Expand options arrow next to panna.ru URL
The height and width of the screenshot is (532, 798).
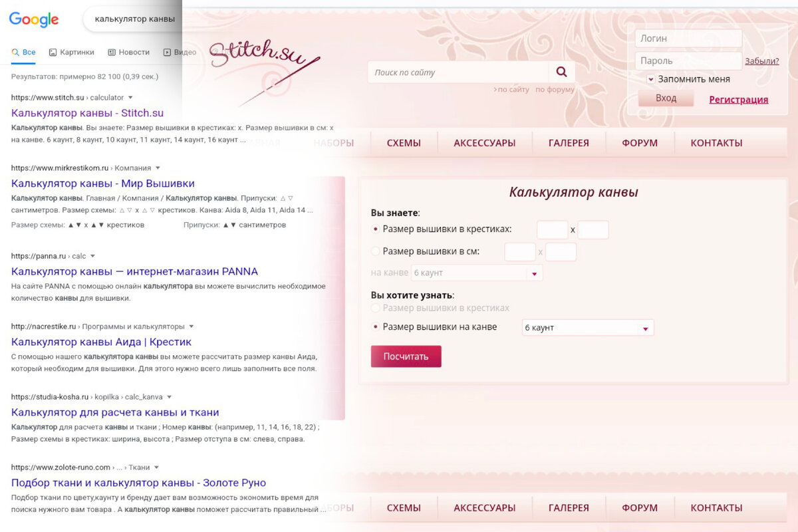pyautogui.click(x=93, y=256)
